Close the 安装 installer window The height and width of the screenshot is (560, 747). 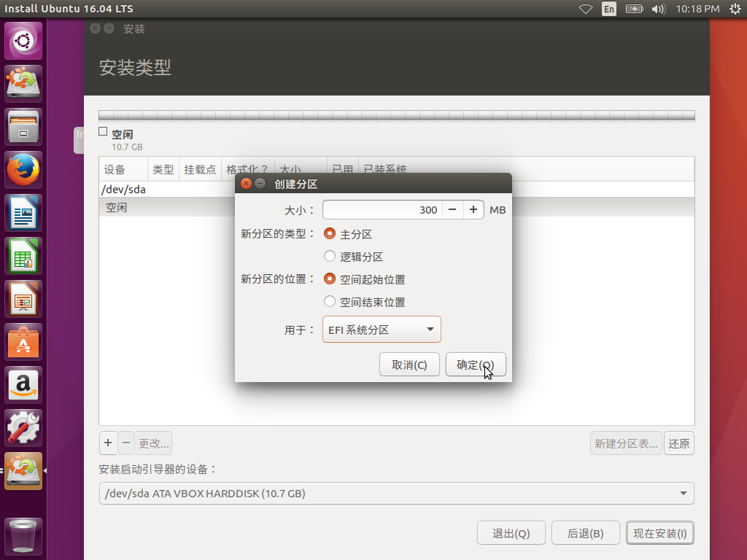[x=96, y=28]
